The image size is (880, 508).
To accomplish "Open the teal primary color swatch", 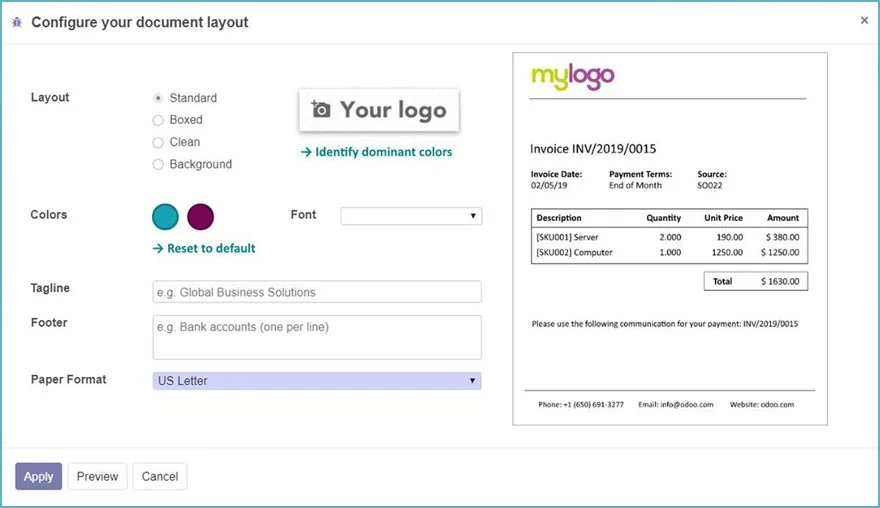I will coord(165,217).
